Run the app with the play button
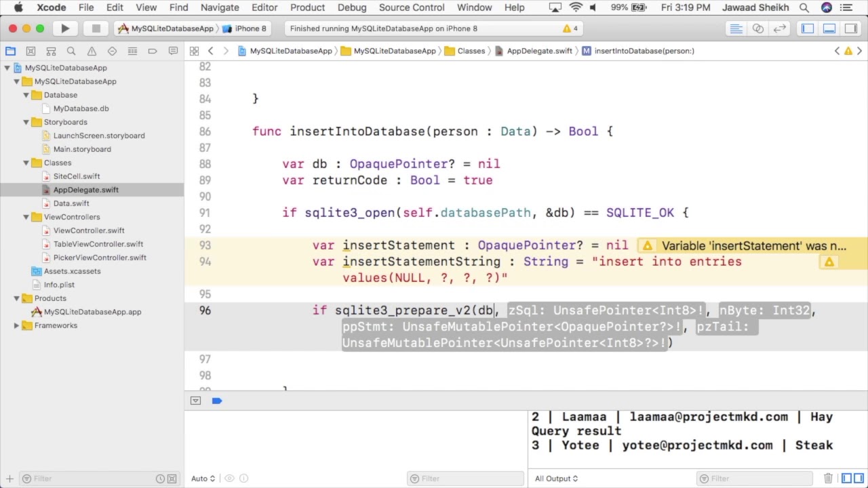This screenshot has height=488, width=868. click(x=65, y=28)
